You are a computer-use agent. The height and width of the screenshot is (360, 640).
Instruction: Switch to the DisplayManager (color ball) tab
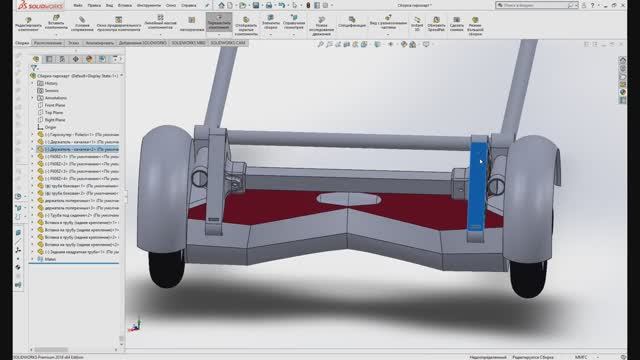pyautogui.click(x=89, y=59)
